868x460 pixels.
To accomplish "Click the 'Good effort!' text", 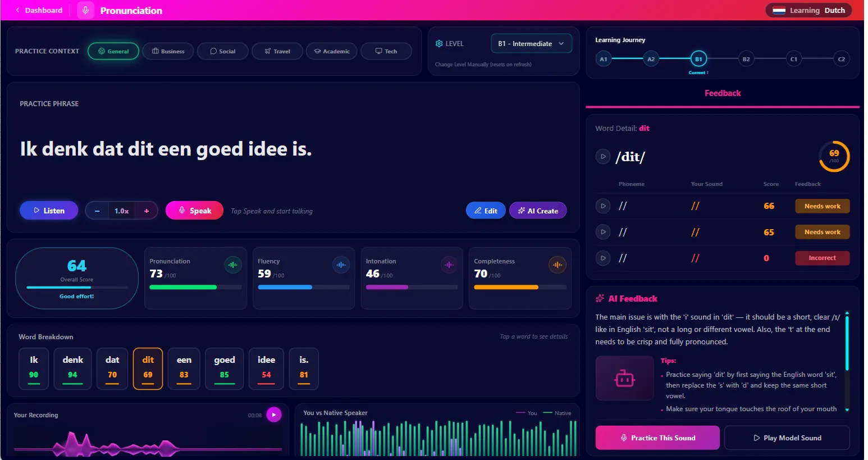I will [77, 297].
